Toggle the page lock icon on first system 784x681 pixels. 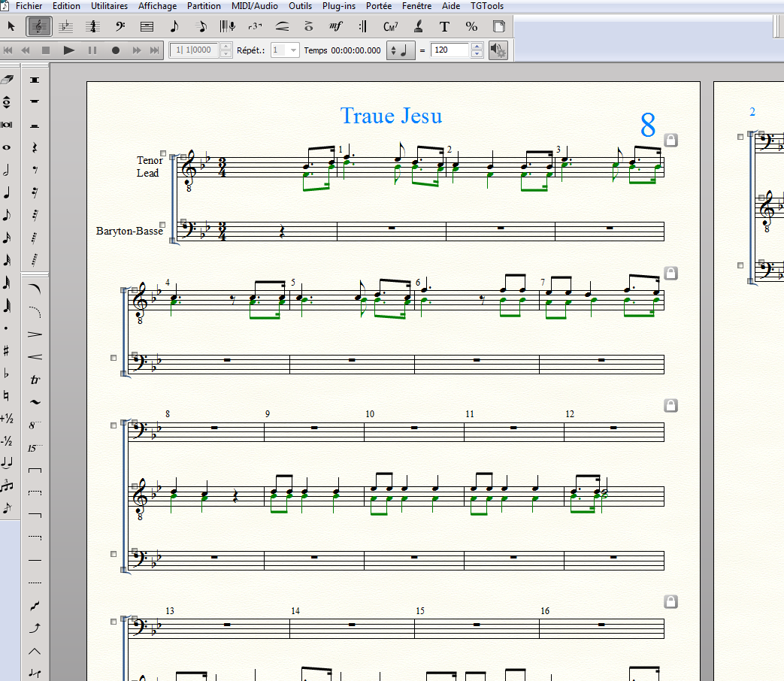click(x=671, y=140)
